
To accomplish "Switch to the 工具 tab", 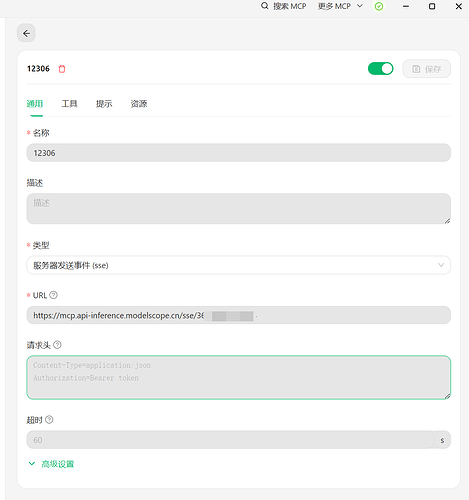I will [x=69, y=104].
